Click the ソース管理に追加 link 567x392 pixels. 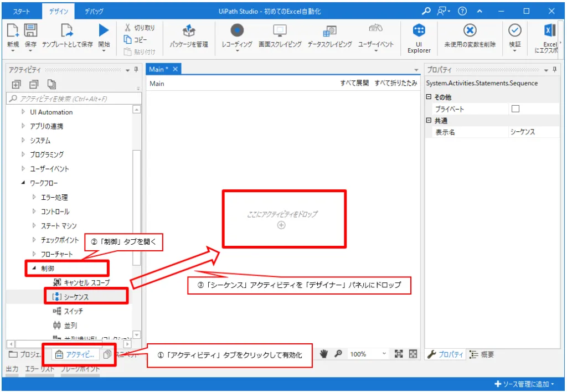click(525, 384)
